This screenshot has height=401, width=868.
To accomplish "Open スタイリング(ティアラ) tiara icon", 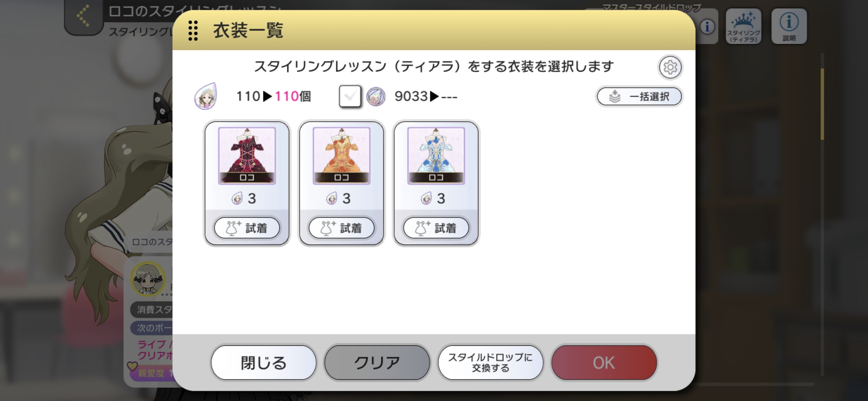I will [x=743, y=26].
